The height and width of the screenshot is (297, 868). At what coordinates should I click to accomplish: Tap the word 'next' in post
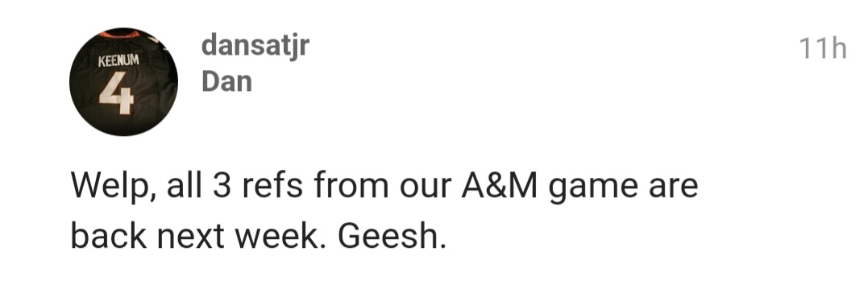pyautogui.click(x=190, y=237)
